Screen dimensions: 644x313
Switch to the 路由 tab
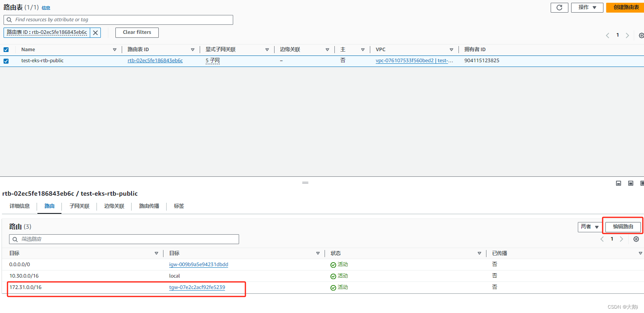coord(50,206)
